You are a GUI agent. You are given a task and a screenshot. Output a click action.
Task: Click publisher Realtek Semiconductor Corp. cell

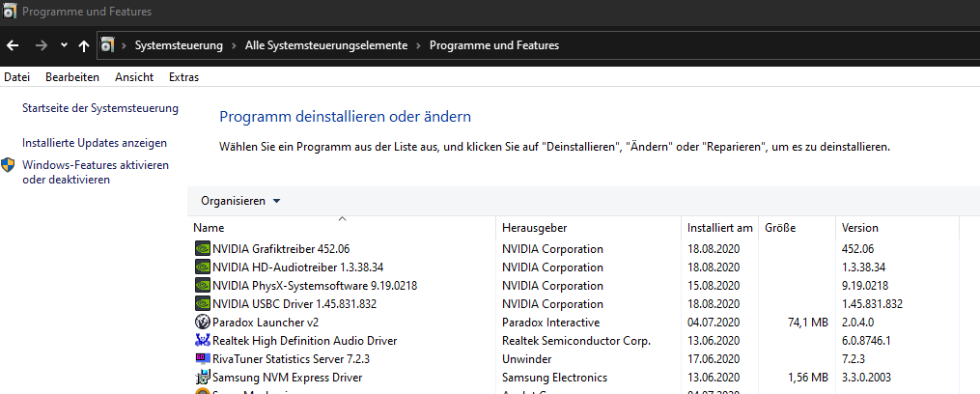[x=576, y=341]
